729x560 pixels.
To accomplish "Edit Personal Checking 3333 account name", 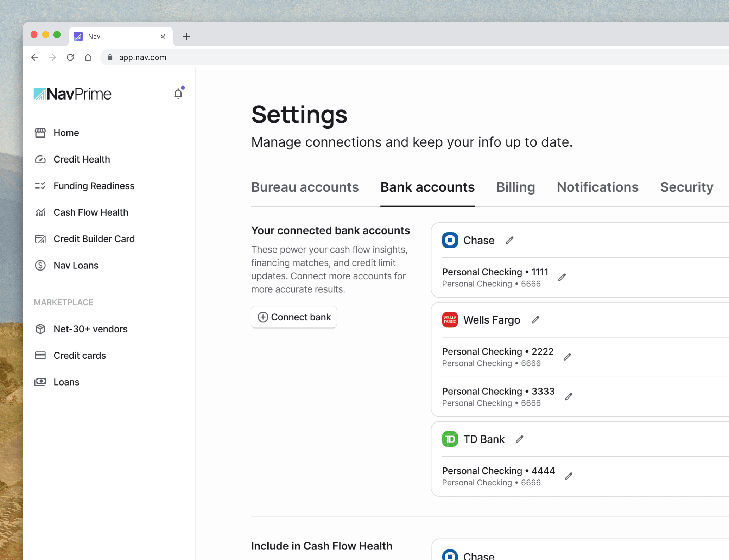I will click(x=569, y=397).
